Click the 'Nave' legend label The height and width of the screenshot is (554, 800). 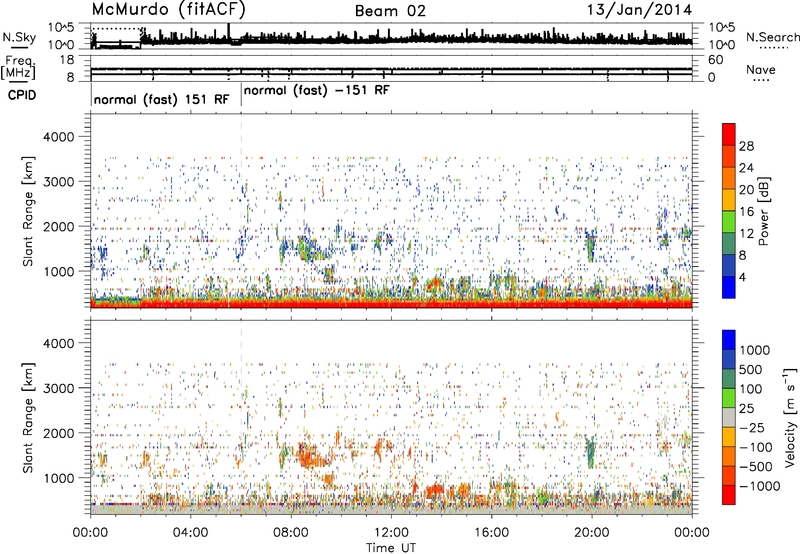(761, 70)
